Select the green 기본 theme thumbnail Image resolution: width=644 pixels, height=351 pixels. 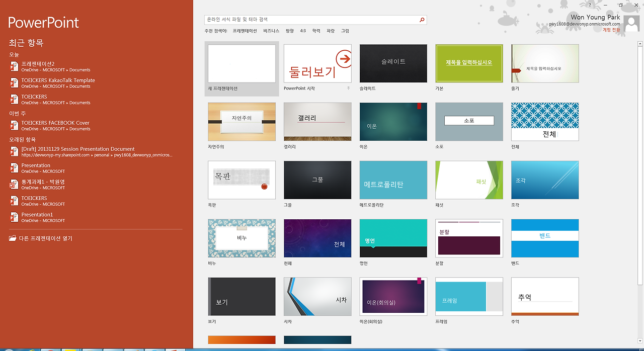(469, 63)
